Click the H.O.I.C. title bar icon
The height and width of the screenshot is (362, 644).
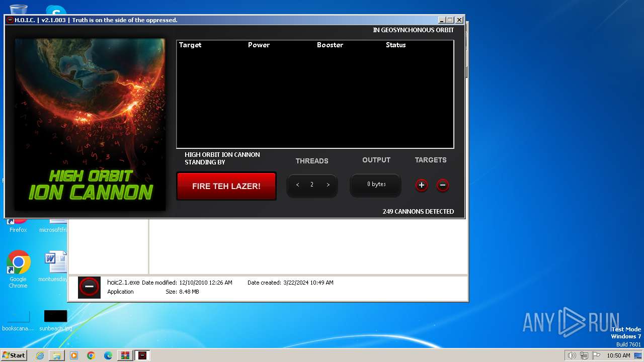click(10, 20)
